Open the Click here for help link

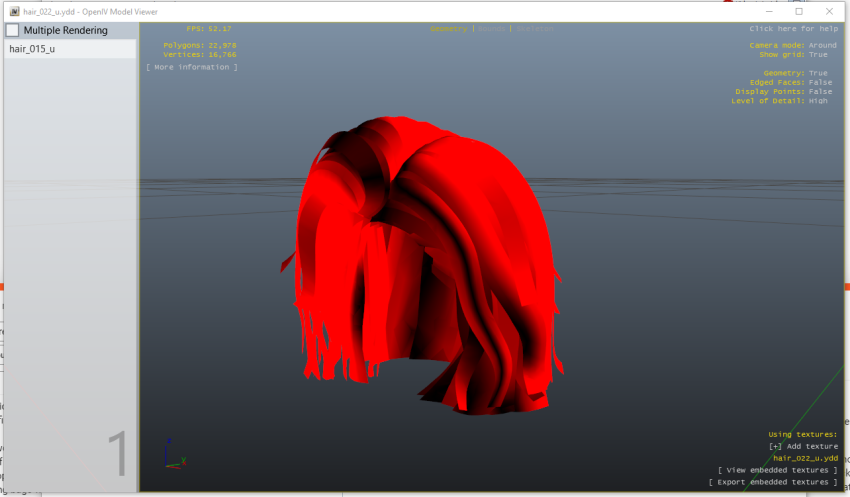[x=794, y=29]
